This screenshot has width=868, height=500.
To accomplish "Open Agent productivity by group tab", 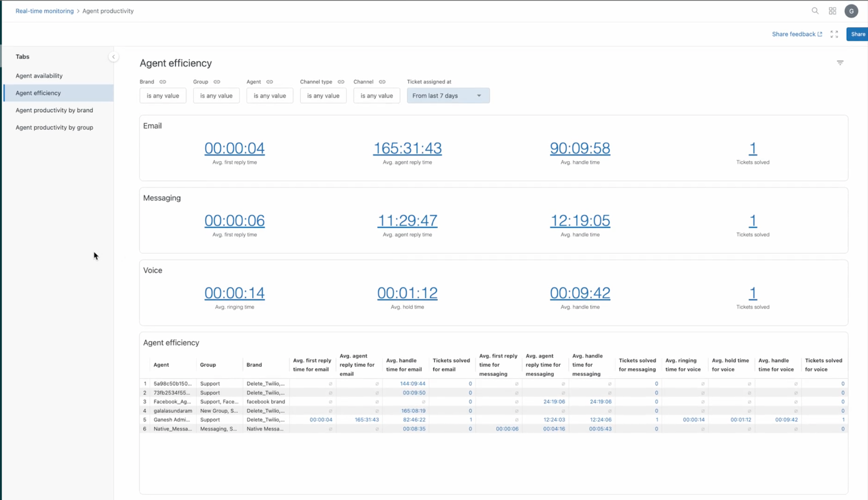I will (54, 127).
